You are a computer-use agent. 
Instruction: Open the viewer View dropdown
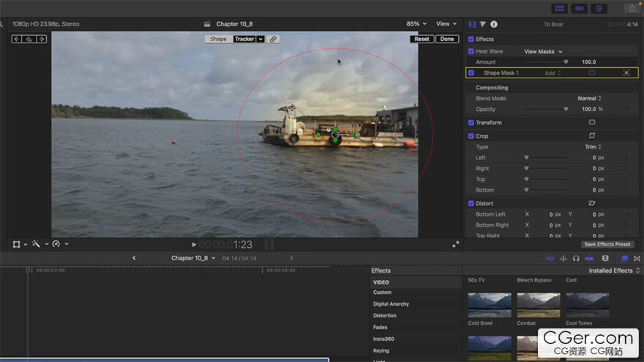click(x=446, y=24)
